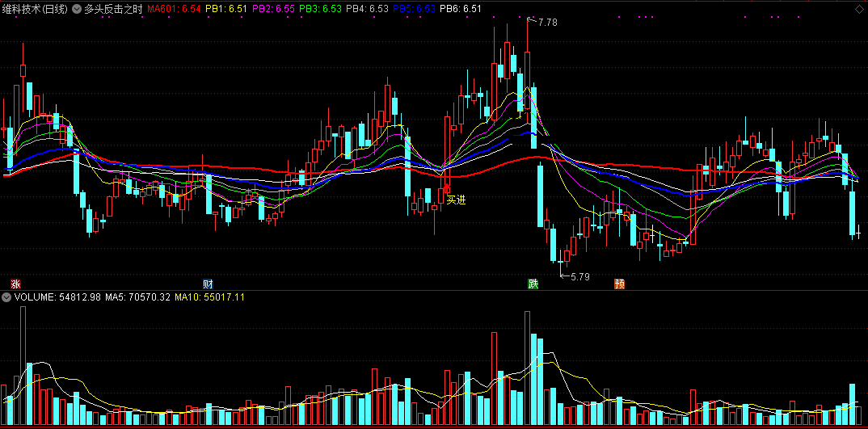Click the gray PB4: 6.53 legend
This screenshot has height=429, width=868.
coord(368,9)
